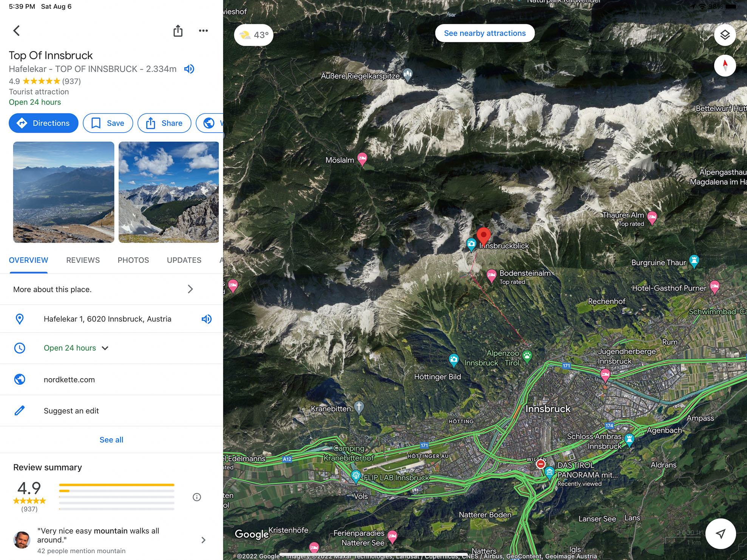Tap the weather 43° chip
Image resolution: width=747 pixels, height=560 pixels.
254,35
